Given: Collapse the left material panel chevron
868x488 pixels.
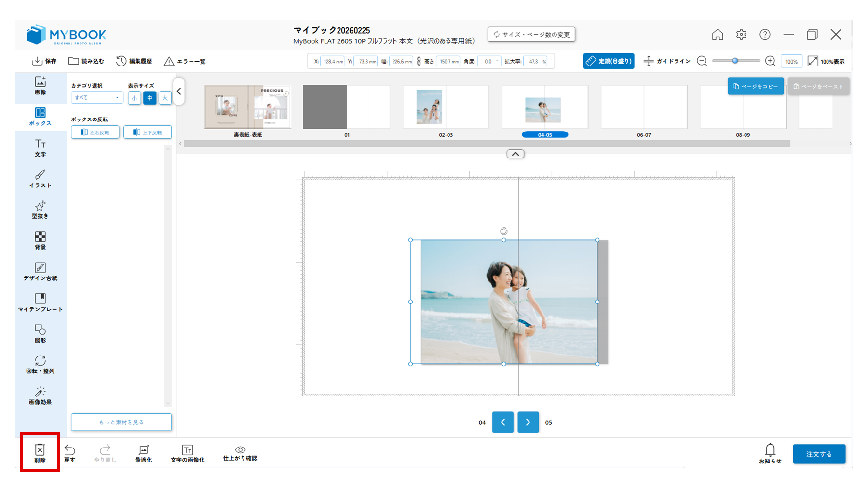Looking at the screenshot, I should coord(179,91).
